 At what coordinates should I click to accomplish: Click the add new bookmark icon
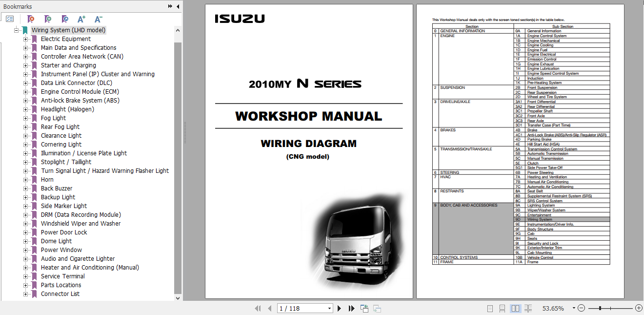[x=47, y=19]
